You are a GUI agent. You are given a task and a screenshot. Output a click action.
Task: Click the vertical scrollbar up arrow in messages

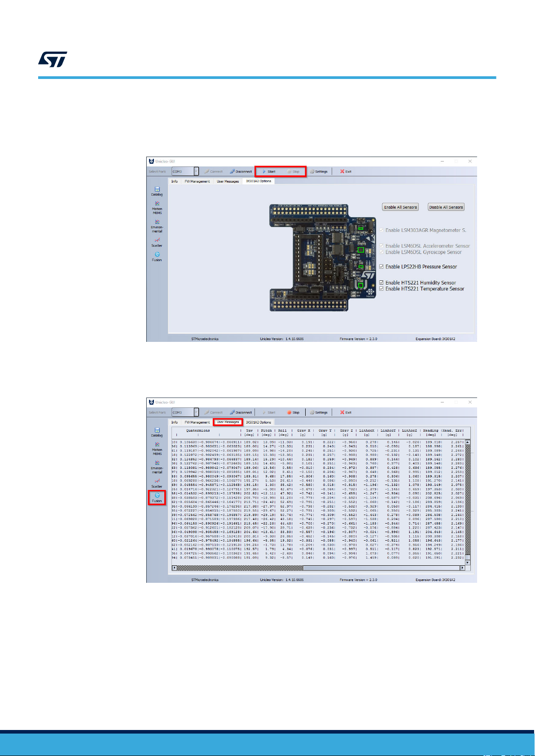(468, 442)
